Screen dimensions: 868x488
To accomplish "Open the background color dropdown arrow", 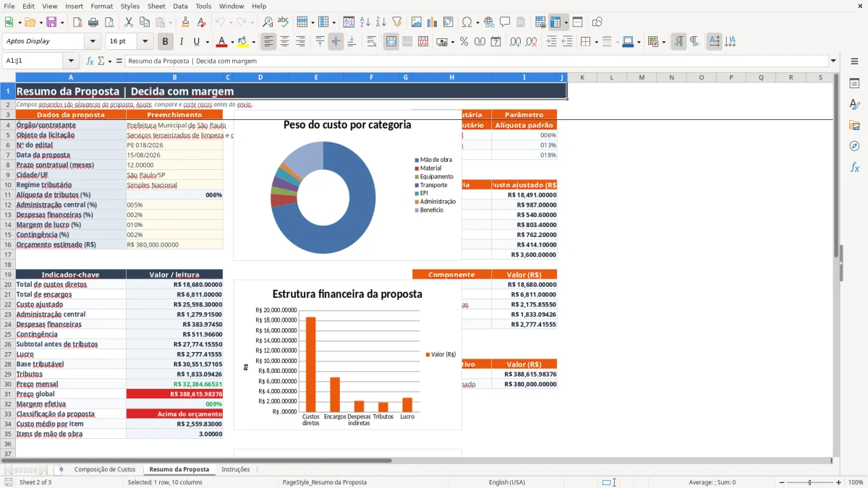I will [x=253, y=42].
